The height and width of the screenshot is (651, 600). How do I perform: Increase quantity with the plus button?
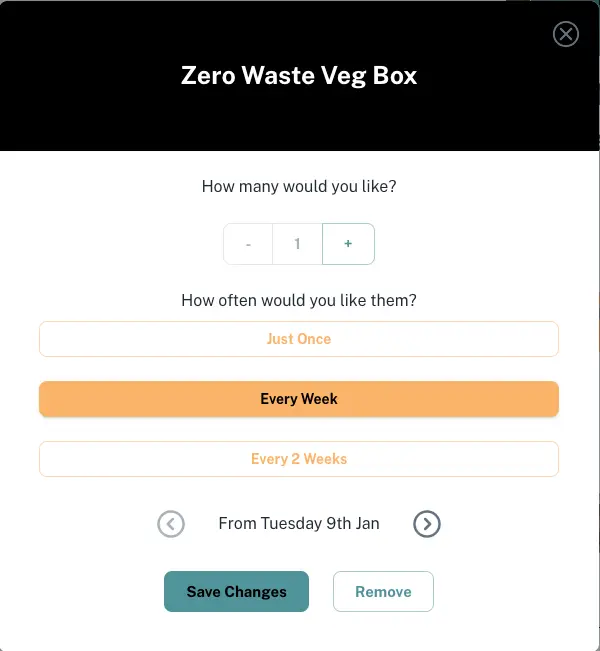[x=348, y=244]
